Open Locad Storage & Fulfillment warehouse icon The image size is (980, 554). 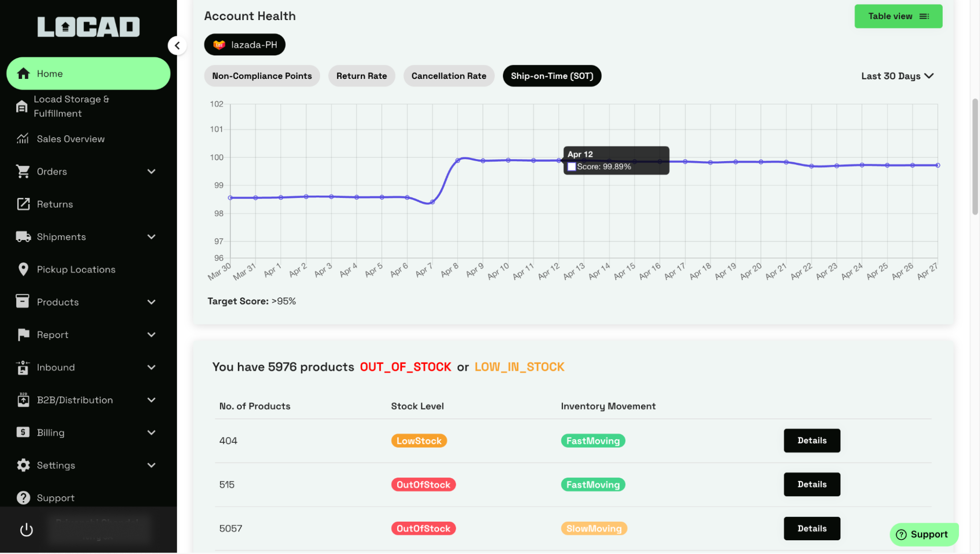[x=22, y=106]
